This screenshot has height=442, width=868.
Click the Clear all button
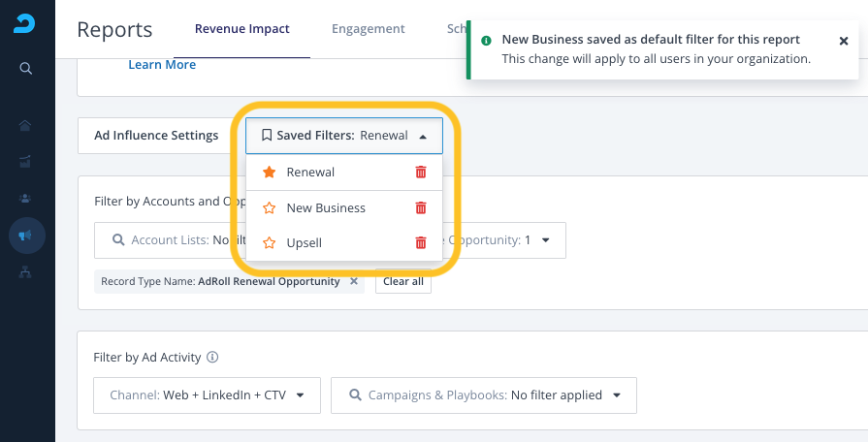tap(402, 282)
